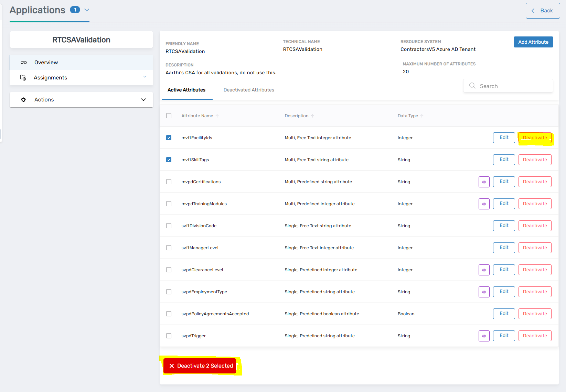Uncheck the mvftFacilityIds checkbox
This screenshot has width=566, height=392.
[x=169, y=138]
